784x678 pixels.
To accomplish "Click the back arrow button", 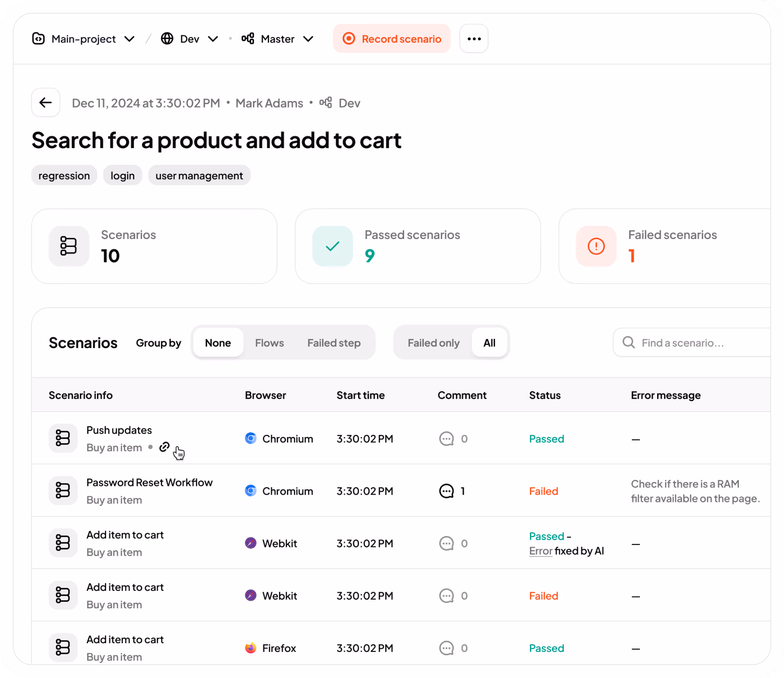I will coord(45,102).
